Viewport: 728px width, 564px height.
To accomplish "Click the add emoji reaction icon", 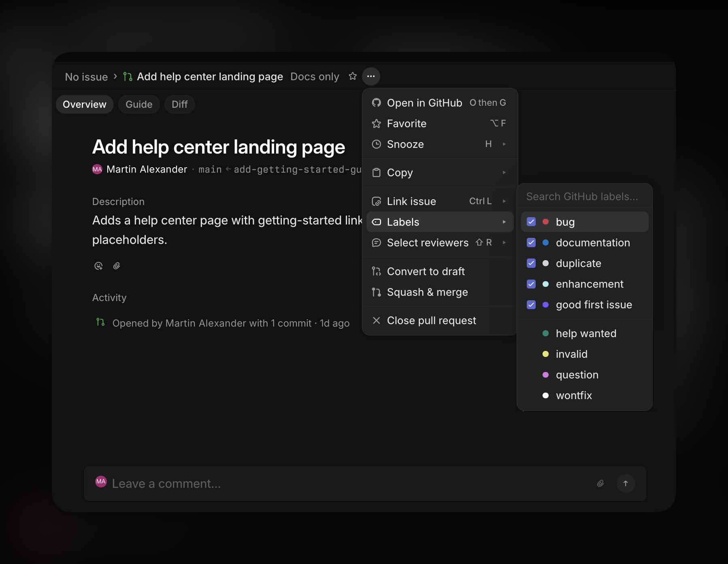I will 98,266.
